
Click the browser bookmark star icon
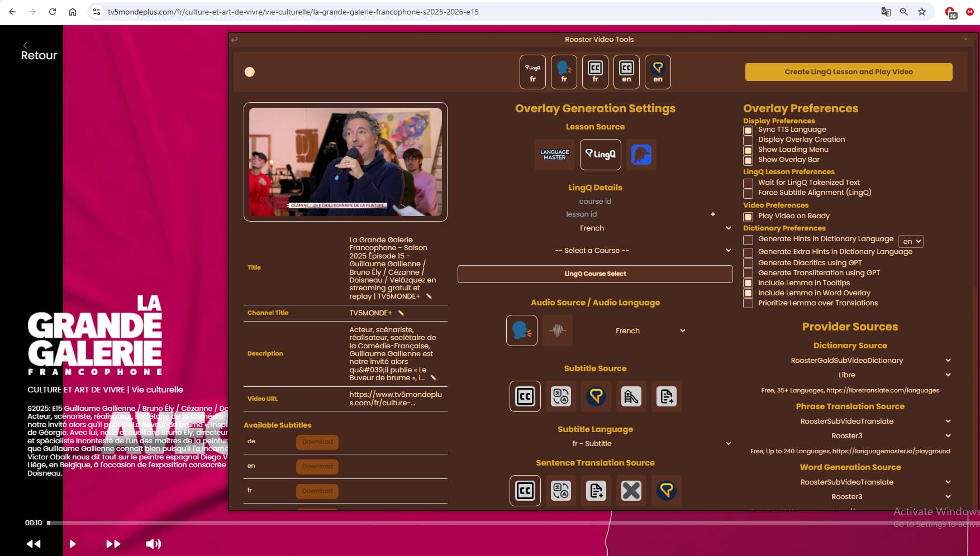coord(922,12)
